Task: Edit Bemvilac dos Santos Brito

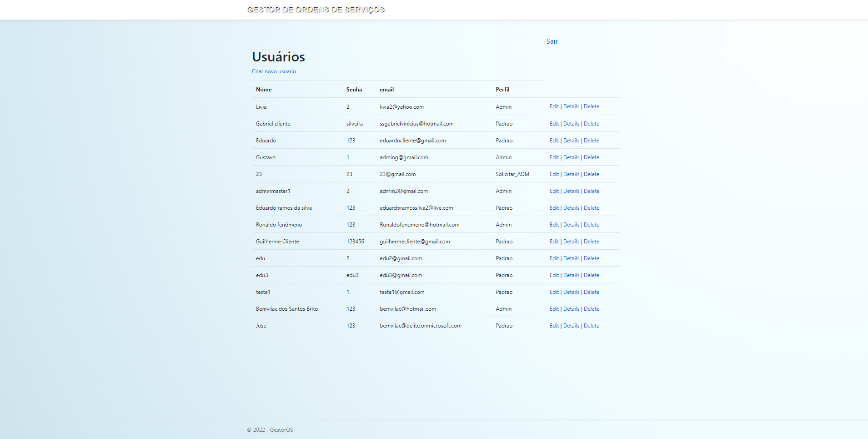Action: [554, 308]
